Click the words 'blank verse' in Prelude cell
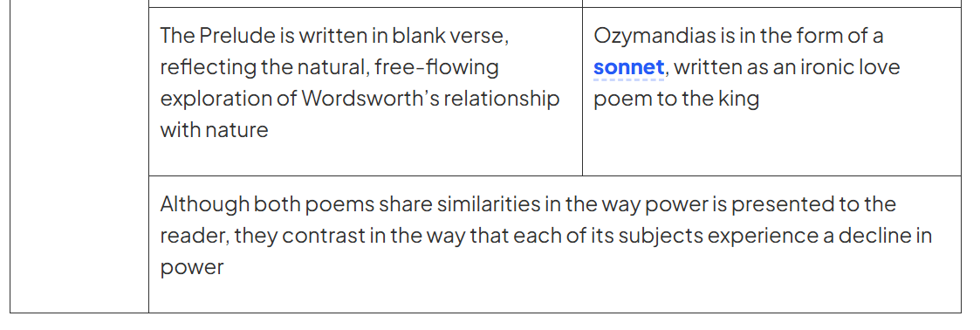The width and height of the screenshot is (980, 330). [x=450, y=36]
